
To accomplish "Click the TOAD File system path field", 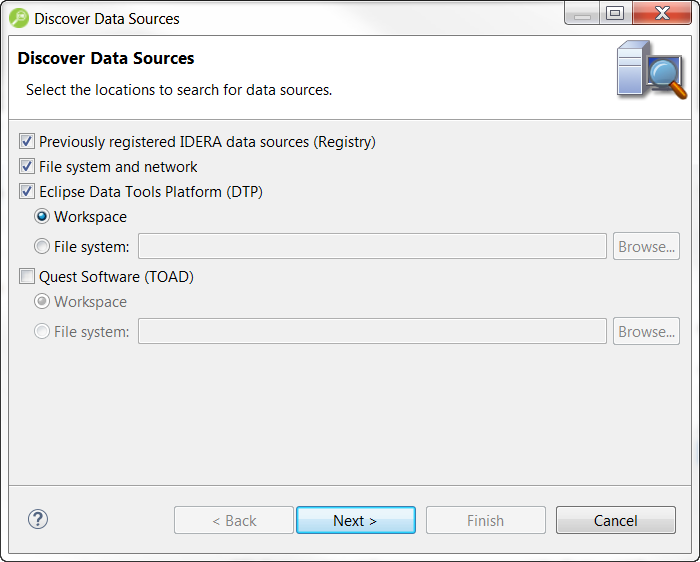I will [x=372, y=331].
